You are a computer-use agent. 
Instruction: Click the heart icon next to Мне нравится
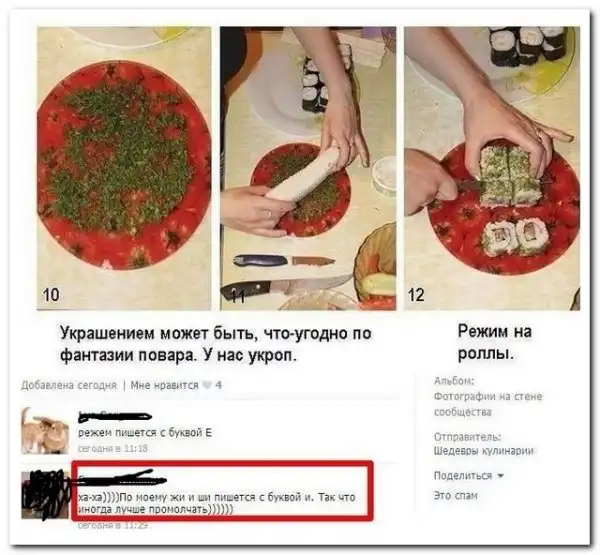[x=207, y=385]
